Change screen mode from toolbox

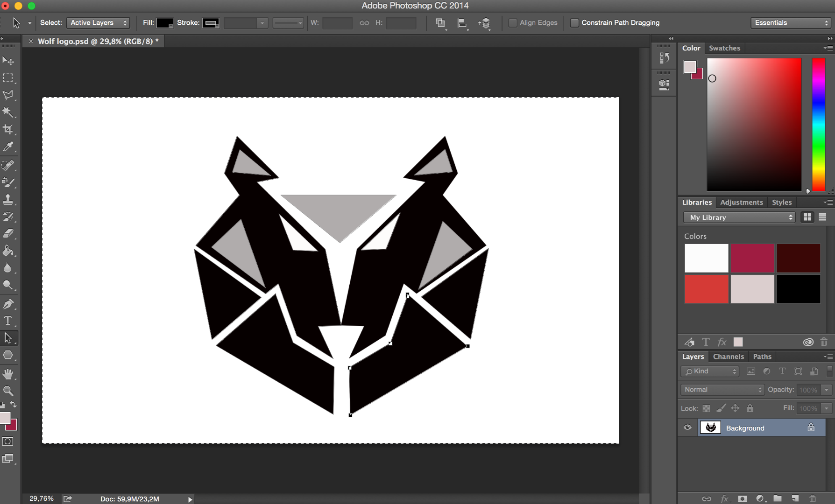pyautogui.click(x=8, y=459)
